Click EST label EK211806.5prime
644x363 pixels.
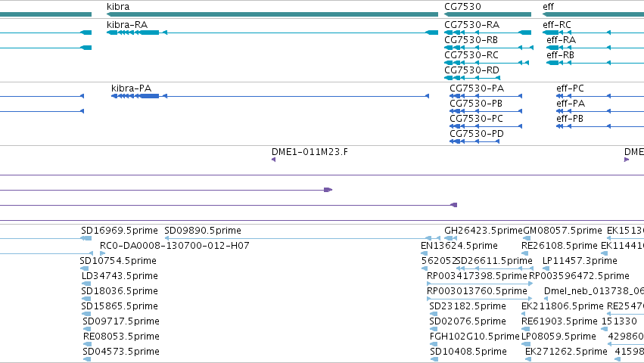pos(563,306)
